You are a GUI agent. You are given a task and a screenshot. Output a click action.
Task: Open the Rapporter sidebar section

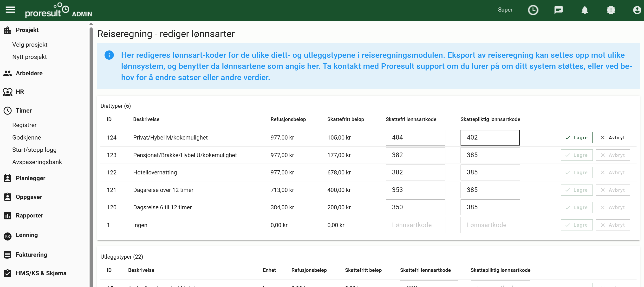point(29,216)
